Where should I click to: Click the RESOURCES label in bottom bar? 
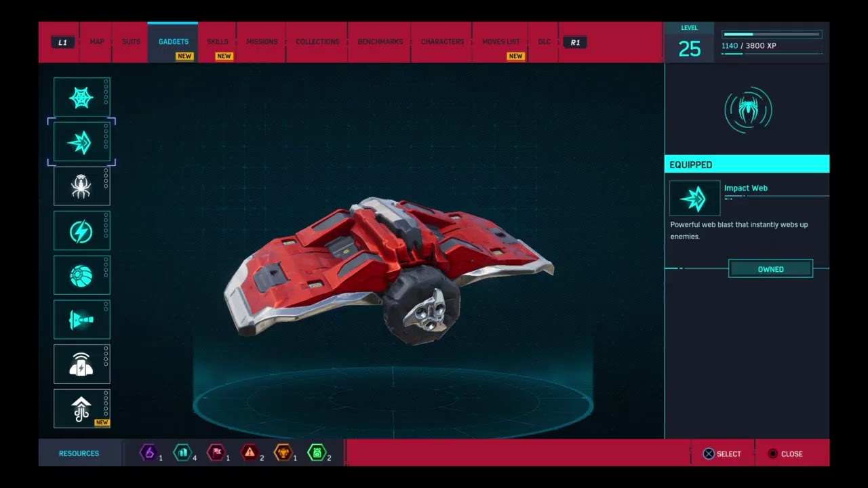[x=79, y=453]
